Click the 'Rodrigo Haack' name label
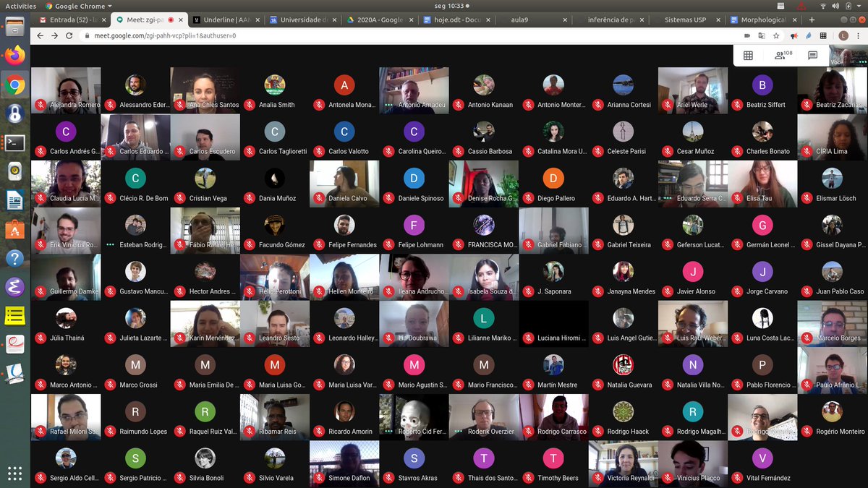This screenshot has height=488, width=868. coord(628,432)
